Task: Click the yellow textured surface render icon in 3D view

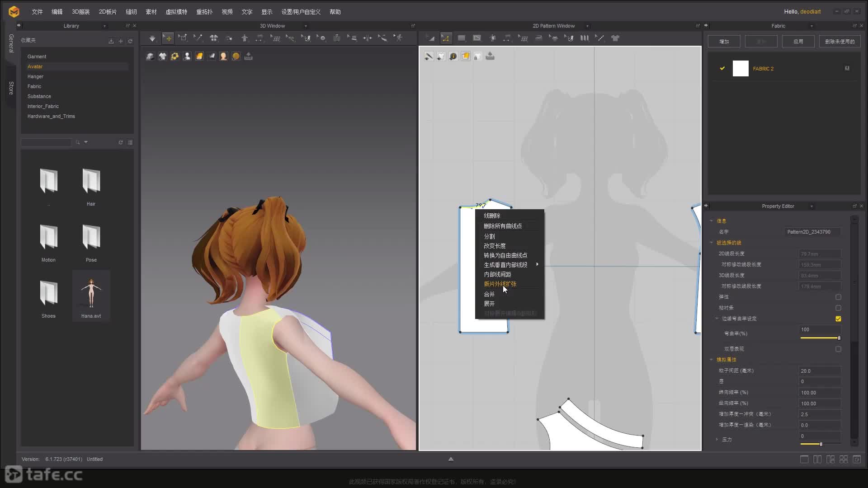Action: 199,56
